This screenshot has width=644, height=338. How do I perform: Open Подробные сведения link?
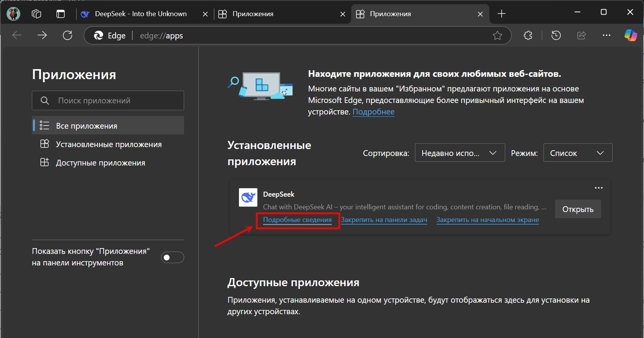coord(297,220)
